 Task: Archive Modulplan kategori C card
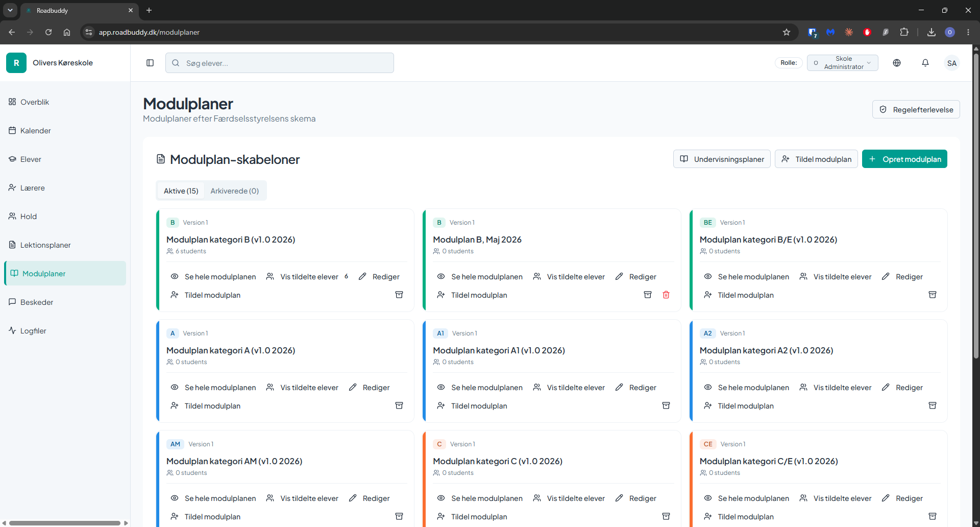(666, 516)
